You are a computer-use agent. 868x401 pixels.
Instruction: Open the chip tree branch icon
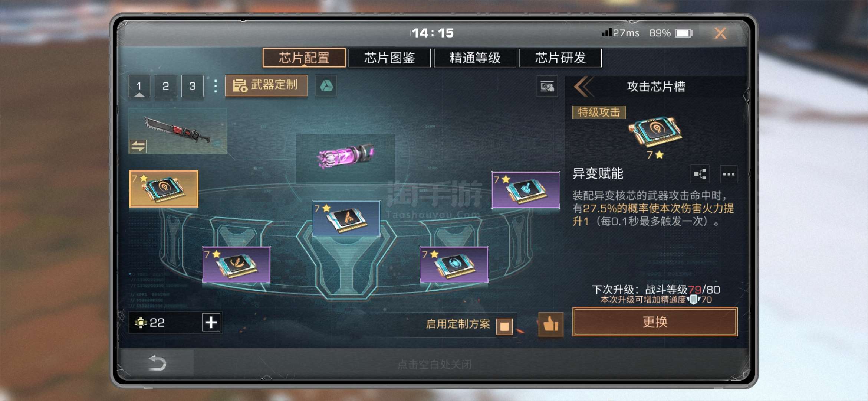(700, 174)
